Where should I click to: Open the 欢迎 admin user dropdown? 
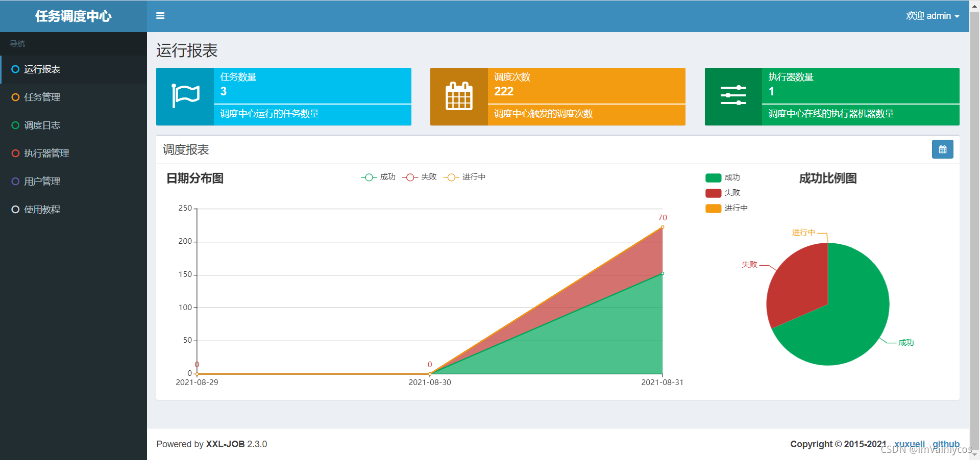click(933, 16)
